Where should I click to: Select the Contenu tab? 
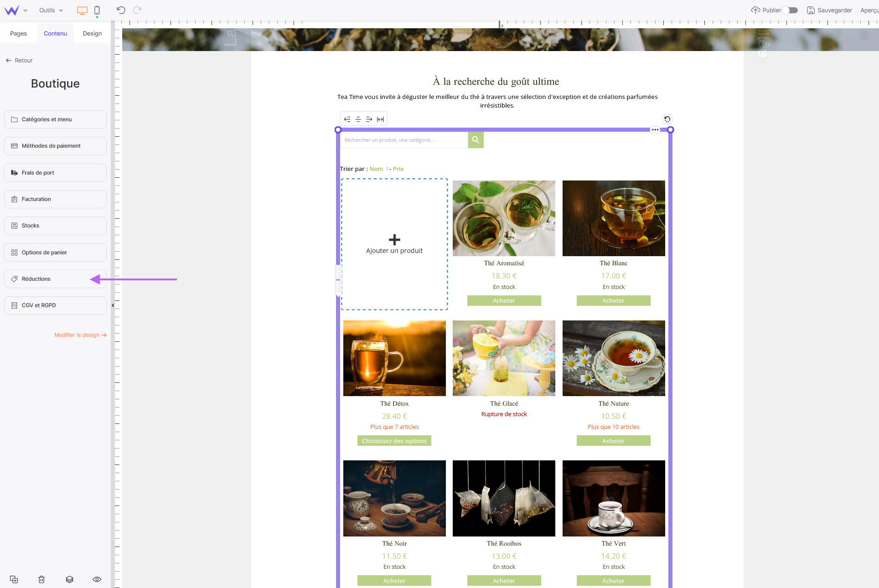pos(56,33)
